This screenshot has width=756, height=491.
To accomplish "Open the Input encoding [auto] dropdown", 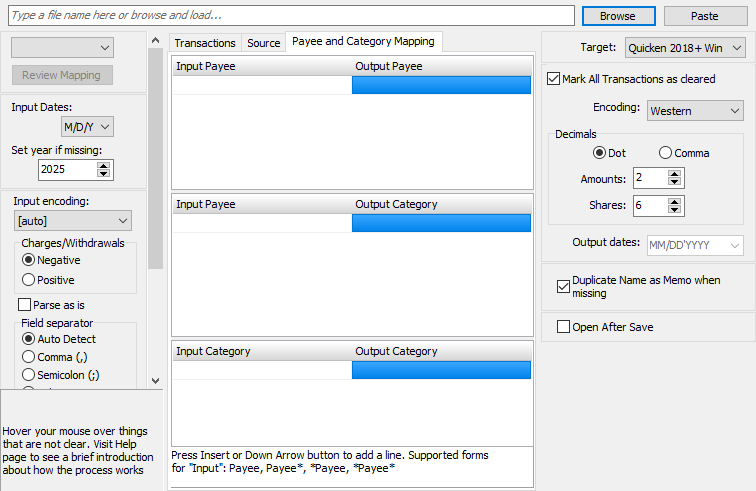I will click(72, 221).
